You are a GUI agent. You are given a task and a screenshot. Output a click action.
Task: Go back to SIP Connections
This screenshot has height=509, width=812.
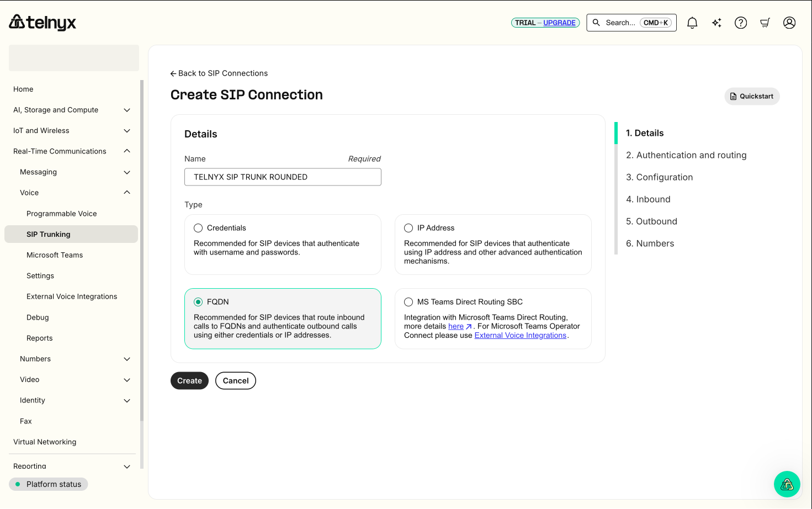point(219,73)
